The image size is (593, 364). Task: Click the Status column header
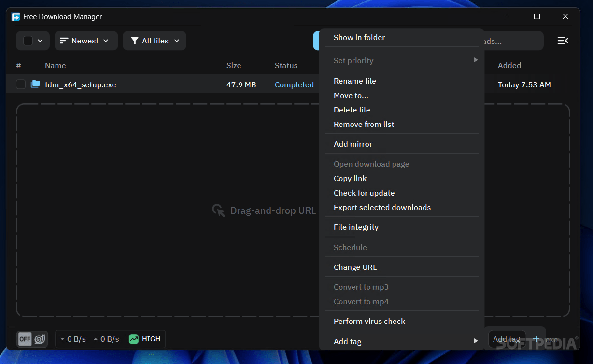286,65
